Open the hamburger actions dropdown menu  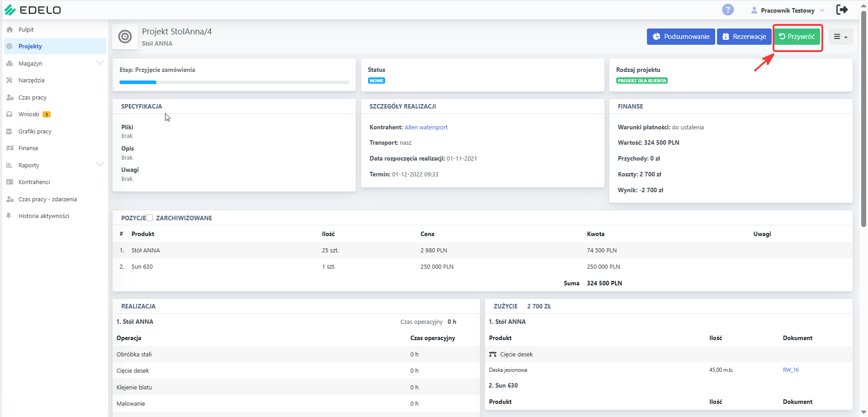point(840,37)
